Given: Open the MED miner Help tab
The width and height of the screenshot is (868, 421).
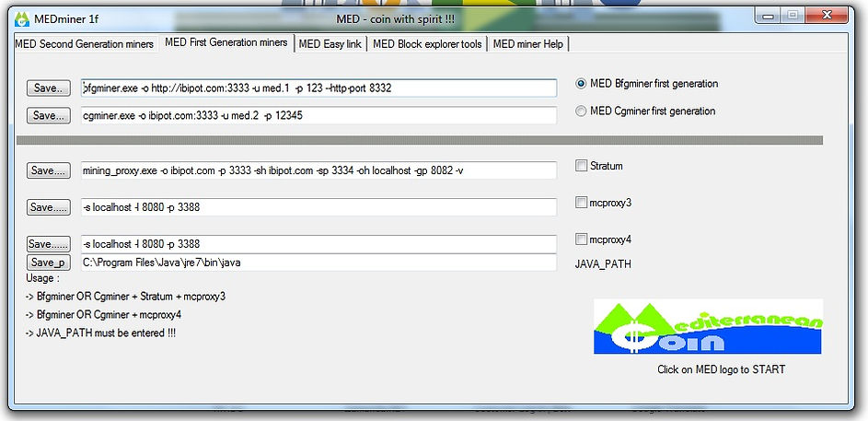Looking at the screenshot, I should [528, 44].
